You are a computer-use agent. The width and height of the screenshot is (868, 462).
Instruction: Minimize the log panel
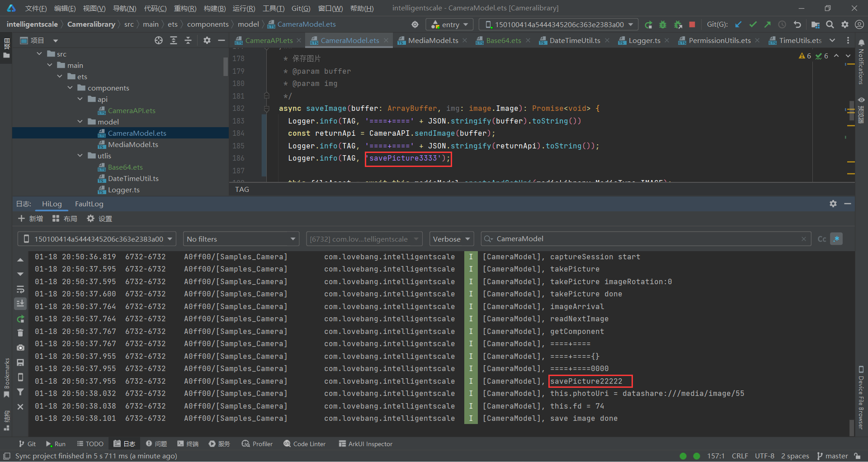848,204
